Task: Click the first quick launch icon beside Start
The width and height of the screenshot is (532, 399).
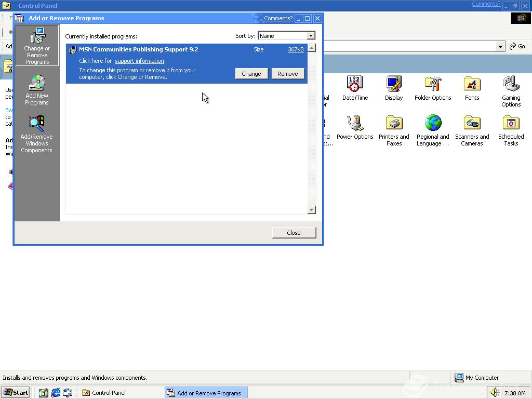Action: [x=43, y=393]
